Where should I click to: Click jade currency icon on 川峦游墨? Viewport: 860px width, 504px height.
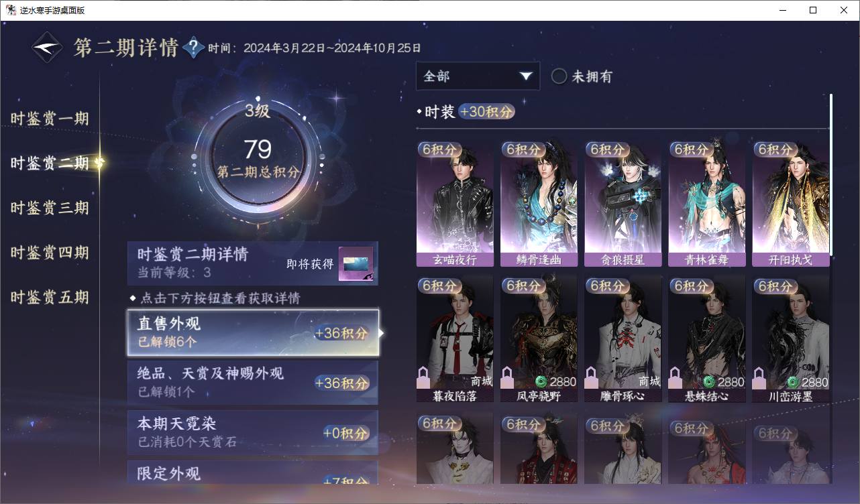pos(792,382)
